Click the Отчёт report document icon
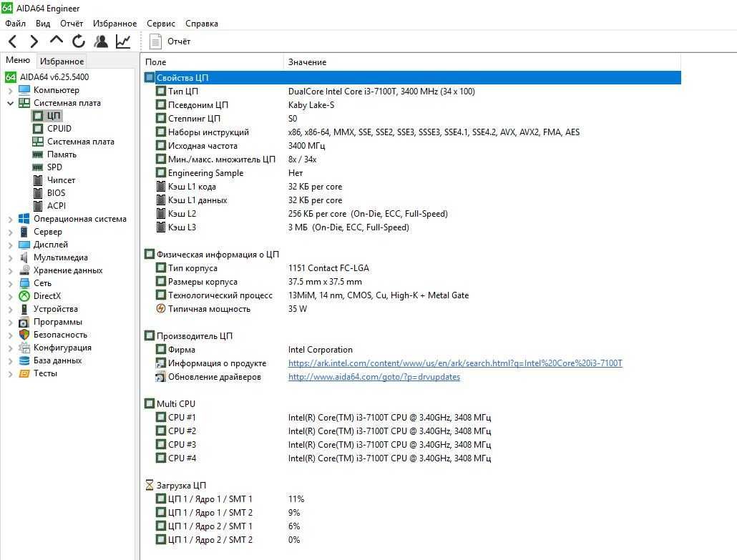 (x=155, y=41)
